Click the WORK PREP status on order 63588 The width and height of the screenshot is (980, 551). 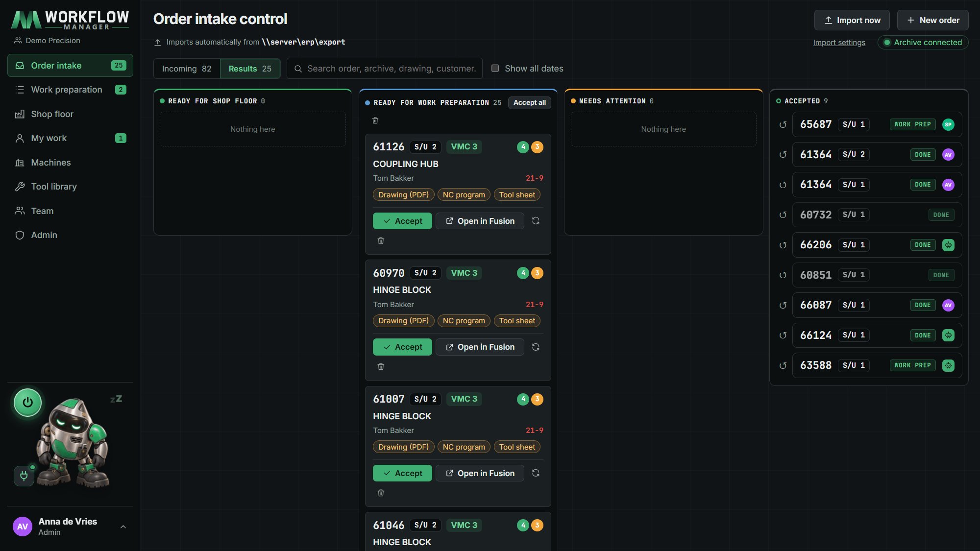(912, 365)
